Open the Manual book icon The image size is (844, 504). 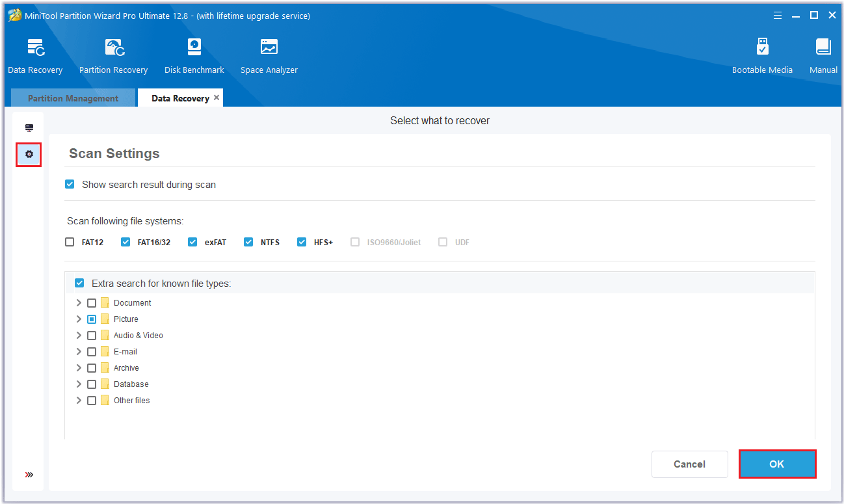(823, 47)
